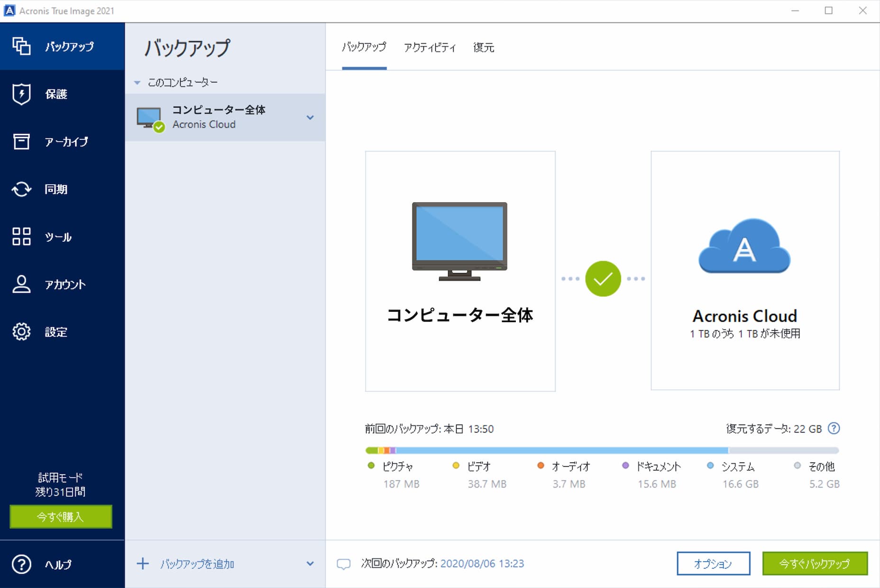Open dropdown arrow beside バックアップを追加
Viewport: 880px width, 588px height.
(x=310, y=564)
